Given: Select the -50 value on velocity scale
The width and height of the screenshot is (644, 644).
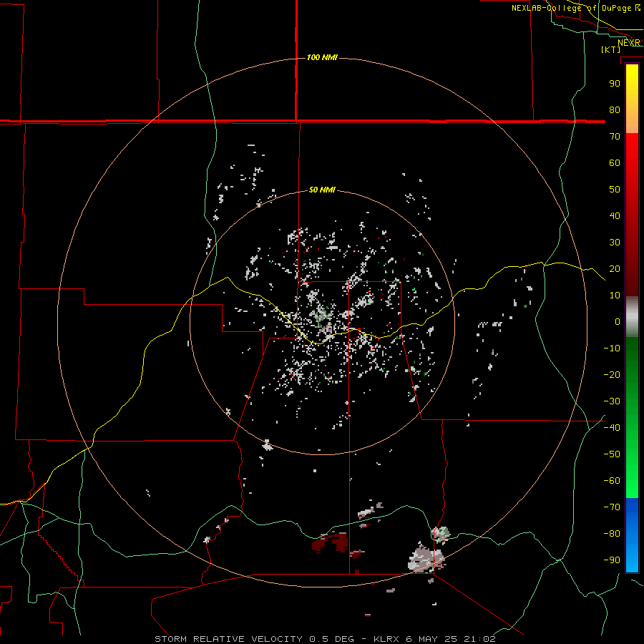Looking at the screenshot, I should [612, 454].
